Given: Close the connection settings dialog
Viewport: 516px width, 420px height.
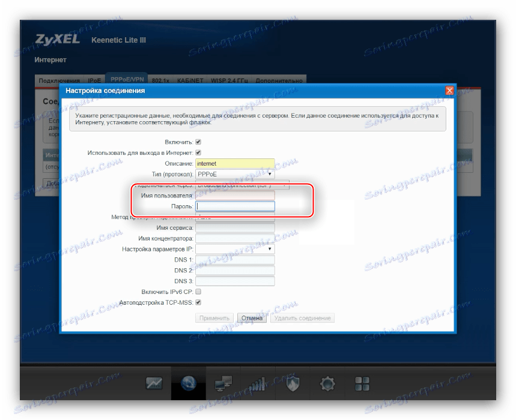Looking at the screenshot, I should [449, 91].
